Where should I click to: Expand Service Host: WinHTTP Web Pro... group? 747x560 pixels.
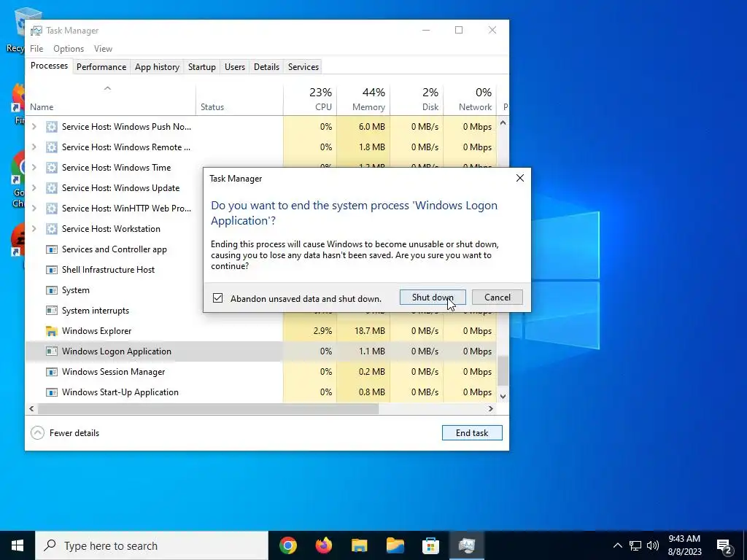tap(34, 208)
